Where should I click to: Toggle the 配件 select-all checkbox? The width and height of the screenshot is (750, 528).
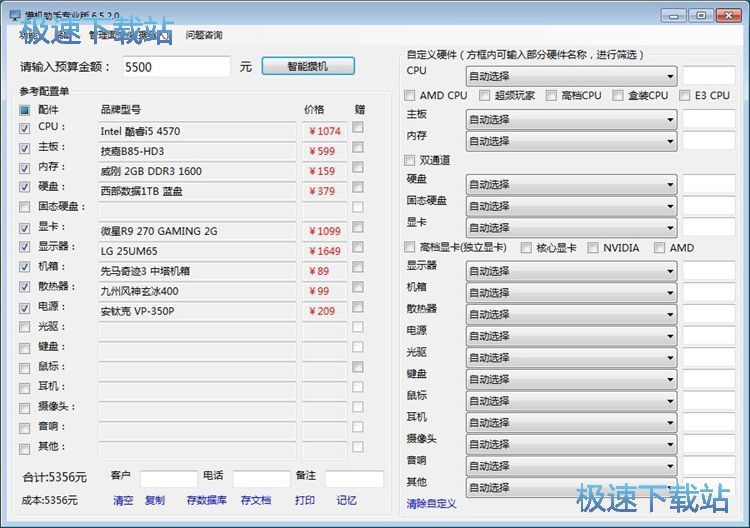pyautogui.click(x=24, y=110)
